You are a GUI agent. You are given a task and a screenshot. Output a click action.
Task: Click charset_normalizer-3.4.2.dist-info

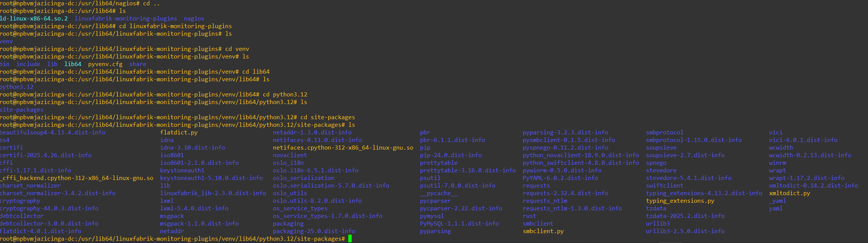[x=57, y=193]
